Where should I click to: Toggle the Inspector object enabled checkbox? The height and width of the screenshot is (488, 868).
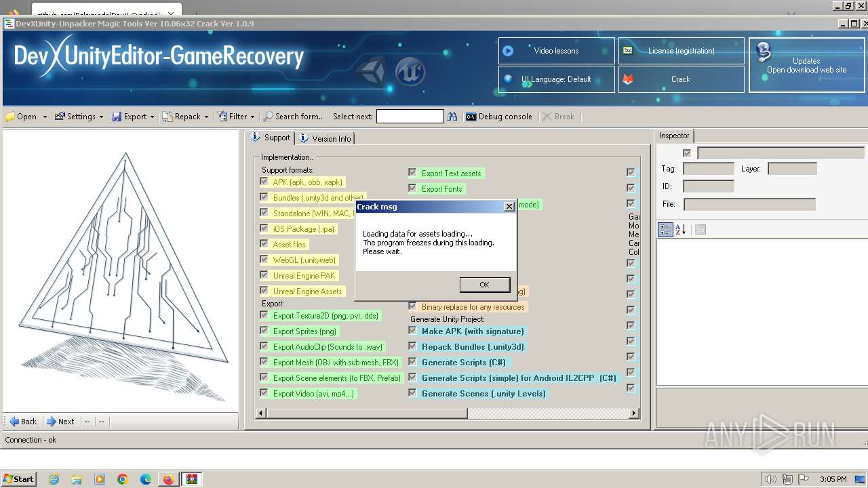point(687,153)
